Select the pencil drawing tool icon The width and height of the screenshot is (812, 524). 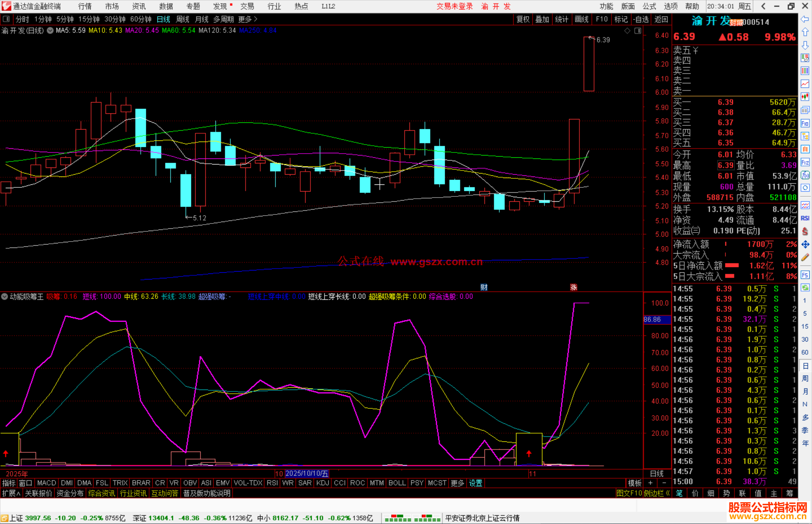pyautogui.click(x=805, y=257)
